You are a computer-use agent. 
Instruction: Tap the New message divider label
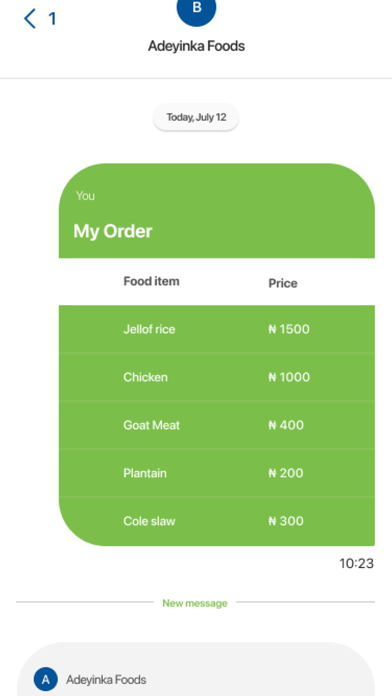point(195,603)
